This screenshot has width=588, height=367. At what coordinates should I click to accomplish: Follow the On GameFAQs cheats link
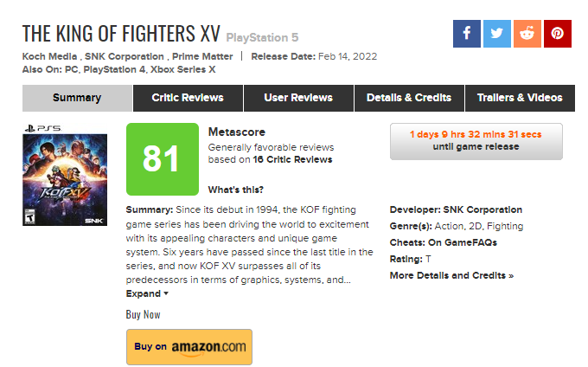466,243
